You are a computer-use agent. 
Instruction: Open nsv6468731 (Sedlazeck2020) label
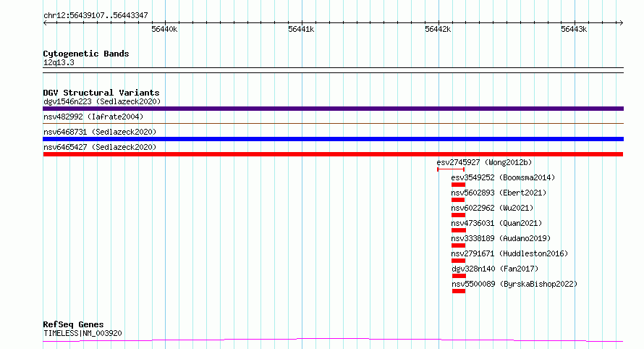coord(100,132)
